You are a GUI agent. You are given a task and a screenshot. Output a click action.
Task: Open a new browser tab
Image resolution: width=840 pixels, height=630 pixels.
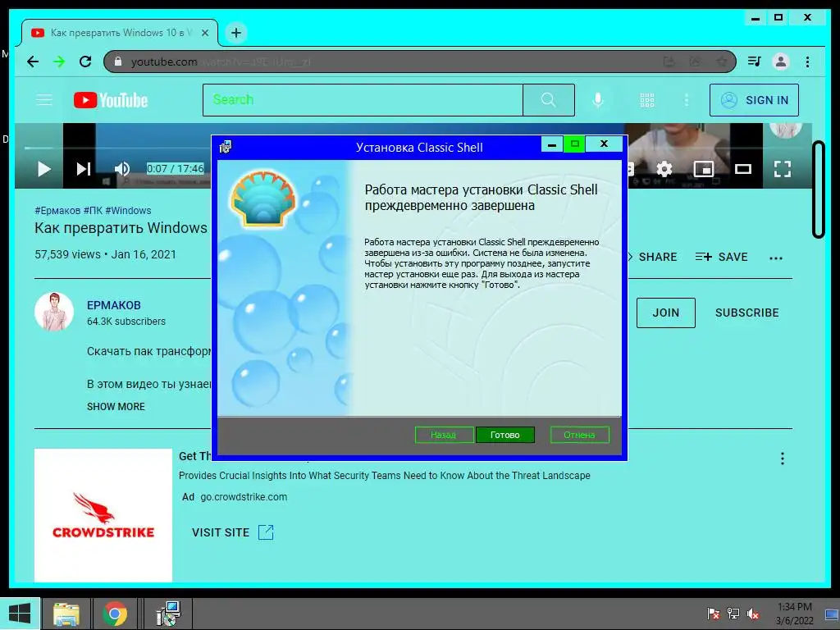235,33
